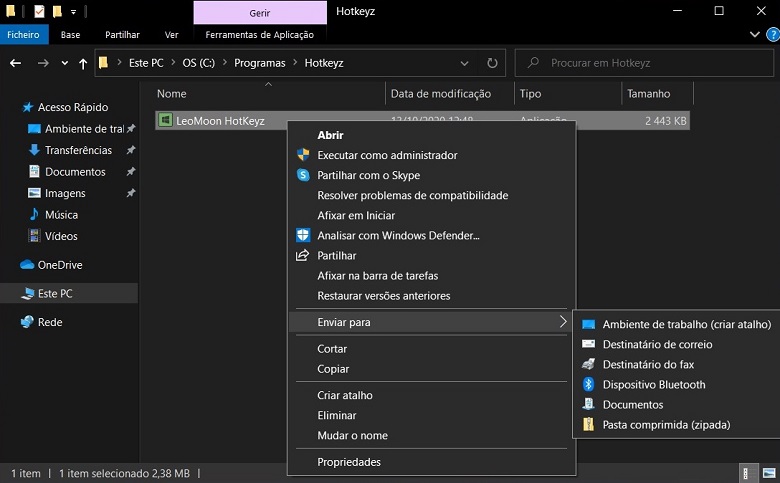Click the chevron after OS (C:) in the breadcrumb
This screenshot has width=780, height=483.
click(225, 63)
